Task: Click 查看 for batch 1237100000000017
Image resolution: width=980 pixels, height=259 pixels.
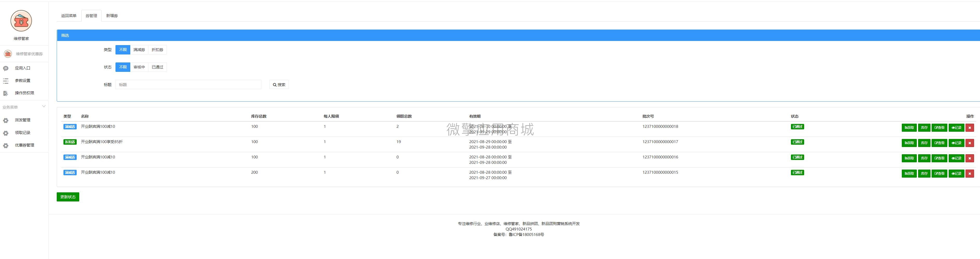Action: tap(939, 143)
